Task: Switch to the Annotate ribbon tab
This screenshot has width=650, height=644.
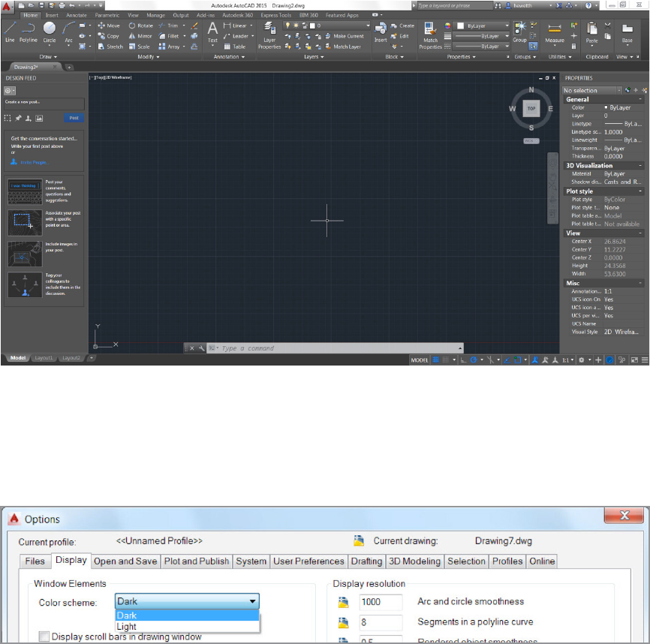Action: click(x=77, y=15)
